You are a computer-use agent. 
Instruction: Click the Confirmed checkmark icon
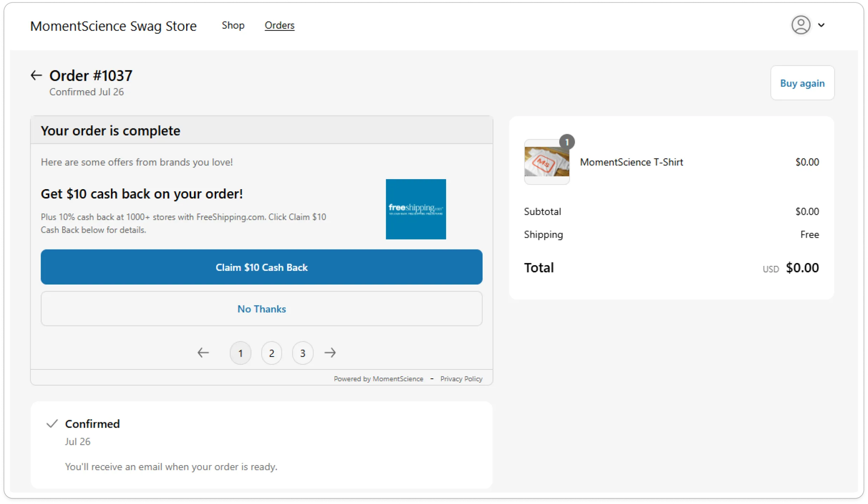pyautogui.click(x=52, y=424)
